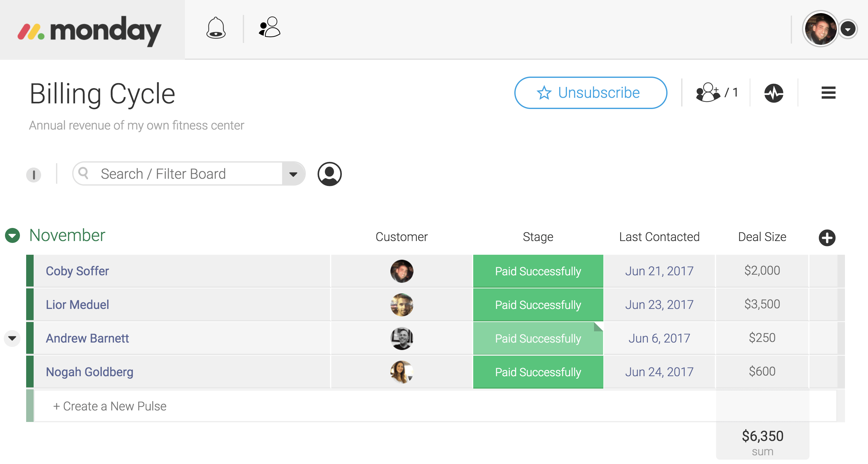Edit the $3,500 deal size

tap(762, 304)
